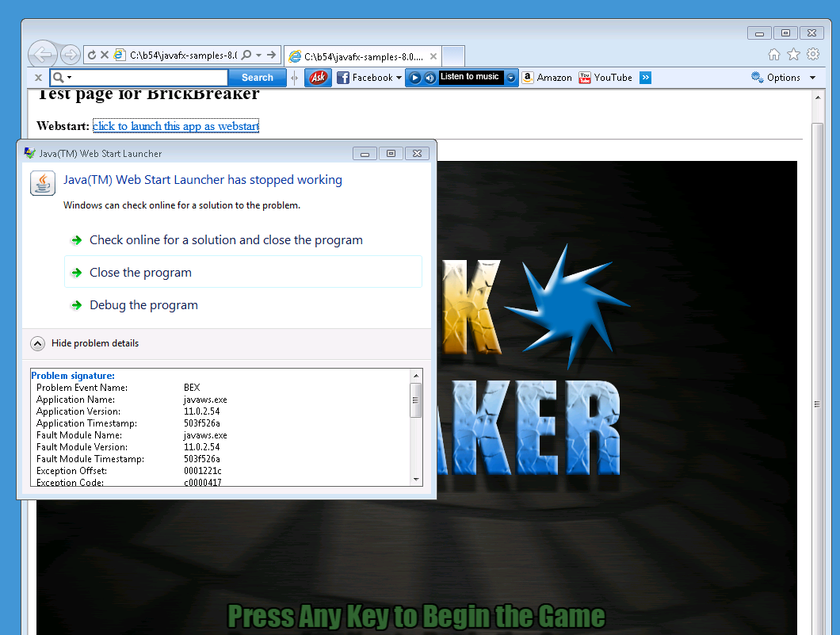Open the IE Home page icon
Image resolution: width=840 pixels, height=635 pixels.
pos(774,55)
